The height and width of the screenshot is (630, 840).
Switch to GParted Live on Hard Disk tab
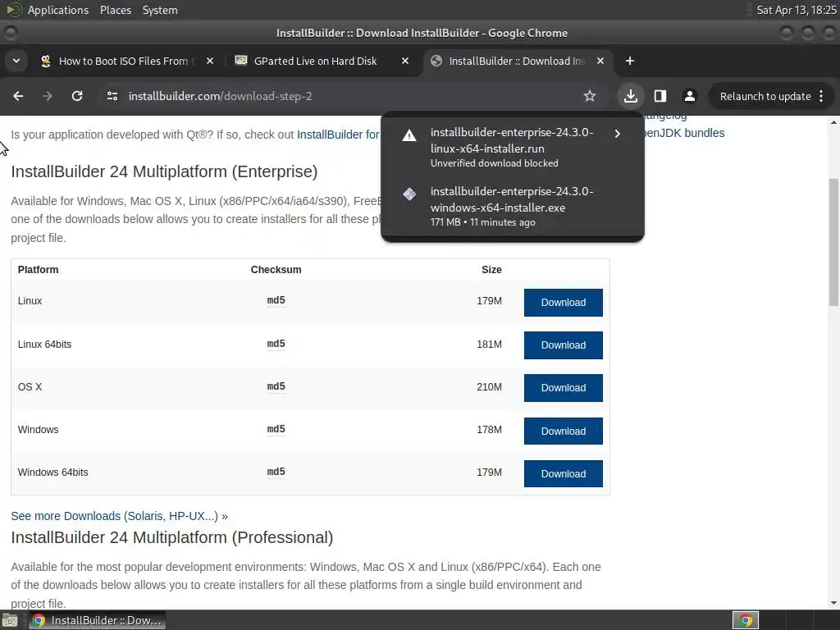pyautogui.click(x=322, y=61)
